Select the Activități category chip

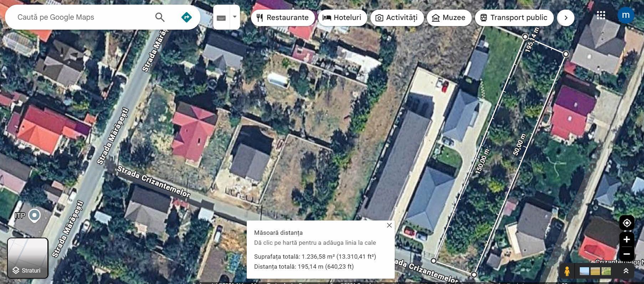pyautogui.click(x=397, y=17)
